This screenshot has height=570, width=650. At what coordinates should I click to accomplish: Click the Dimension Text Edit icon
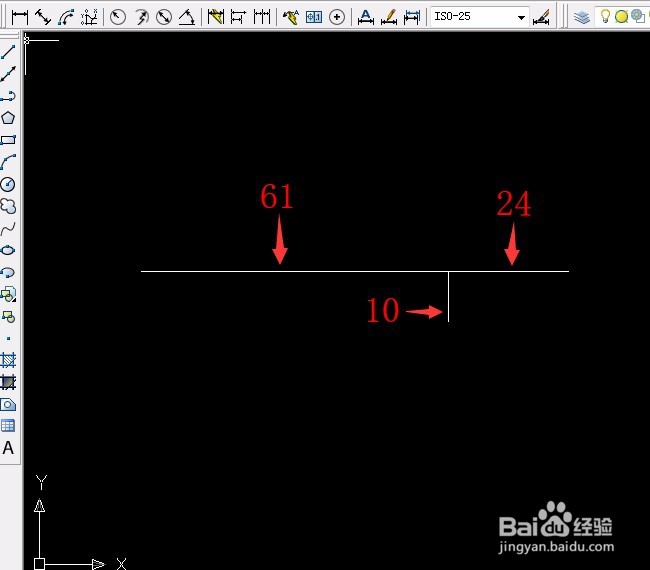pos(389,17)
